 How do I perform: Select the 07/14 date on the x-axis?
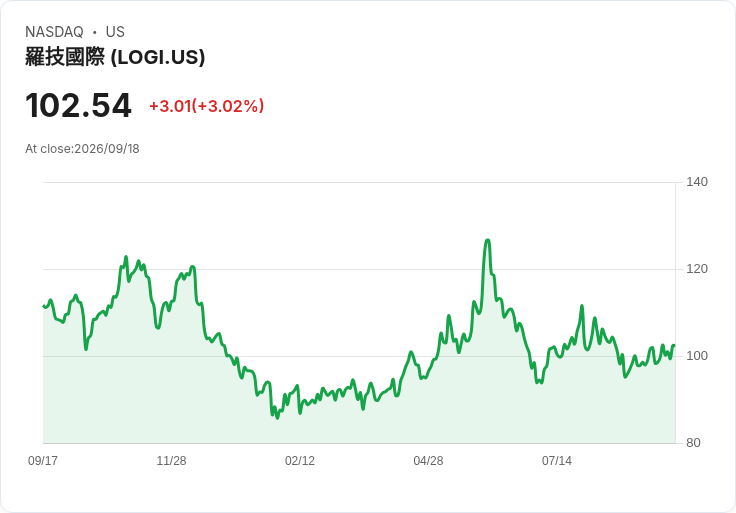click(557, 461)
